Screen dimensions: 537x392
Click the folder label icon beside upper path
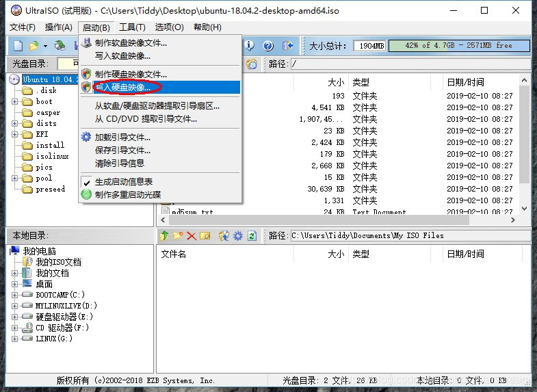point(252,64)
